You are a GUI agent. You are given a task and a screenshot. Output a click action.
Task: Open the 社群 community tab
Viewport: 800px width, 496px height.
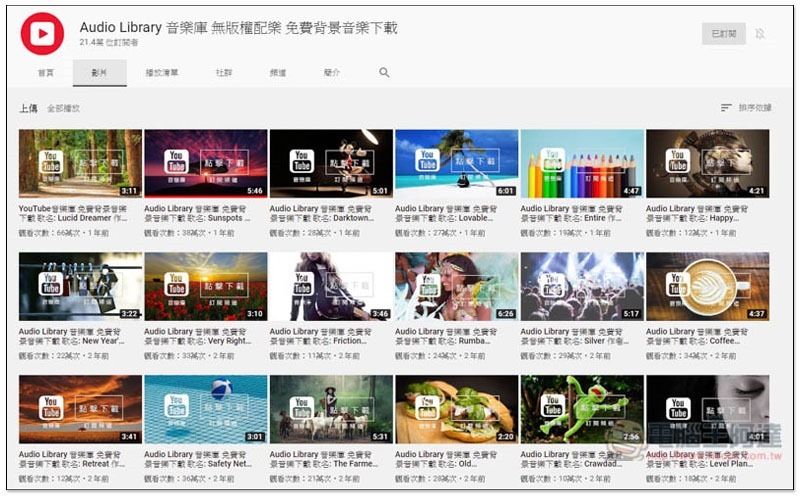[x=224, y=73]
